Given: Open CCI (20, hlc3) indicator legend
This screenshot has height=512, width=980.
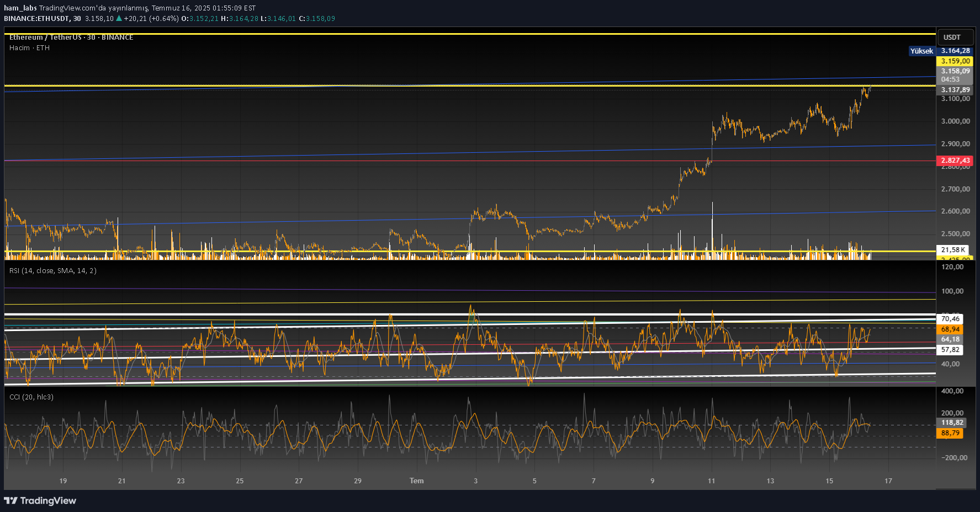Looking at the screenshot, I should [x=31, y=397].
